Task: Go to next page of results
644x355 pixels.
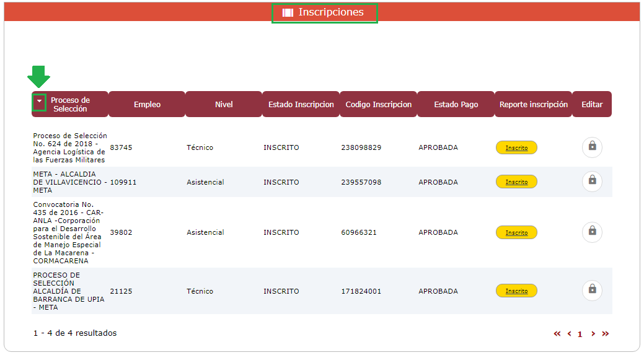Action: point(593,334)
